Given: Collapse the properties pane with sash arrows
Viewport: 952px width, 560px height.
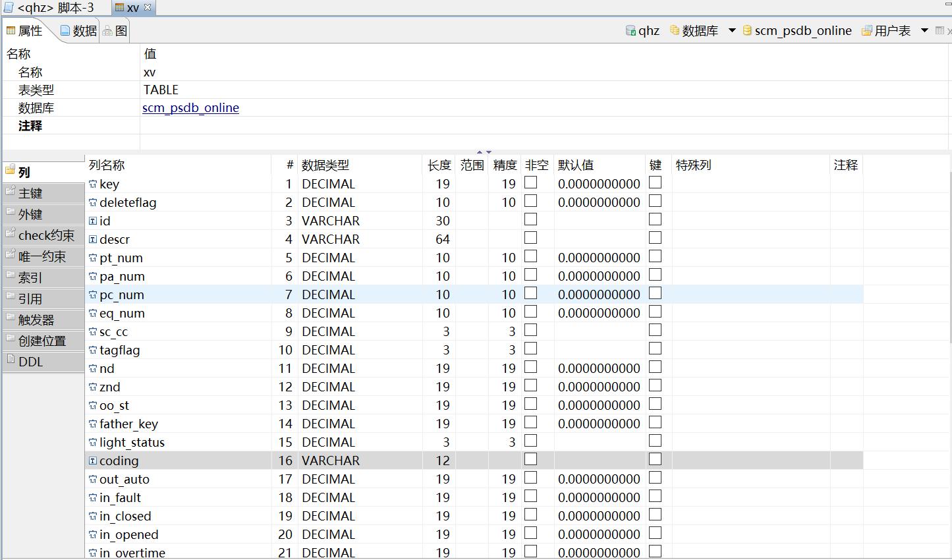Looking at the screenshot, I should (484, 152).
